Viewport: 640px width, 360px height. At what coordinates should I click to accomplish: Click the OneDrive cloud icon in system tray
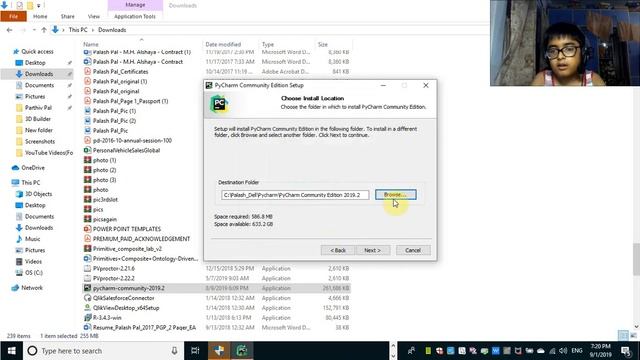point(540,351)
